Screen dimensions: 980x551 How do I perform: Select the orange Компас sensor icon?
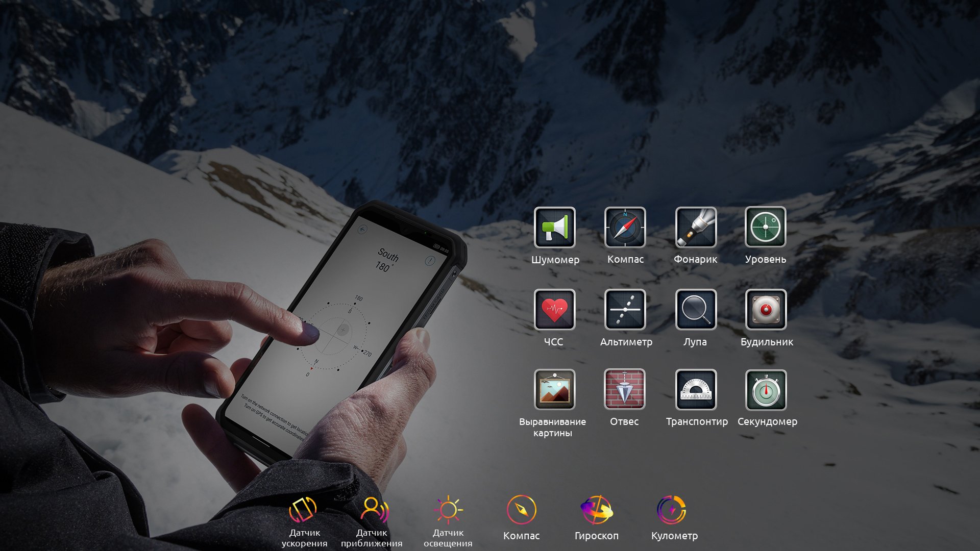[521, 510]
